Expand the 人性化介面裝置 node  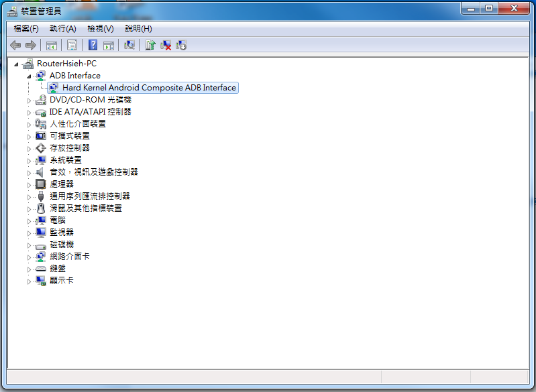point(29,125)
